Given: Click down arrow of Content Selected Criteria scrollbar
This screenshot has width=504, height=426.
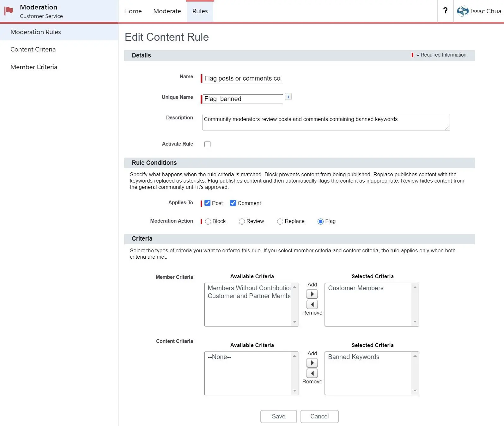Looking at the screenshot, I should [415, 391].
